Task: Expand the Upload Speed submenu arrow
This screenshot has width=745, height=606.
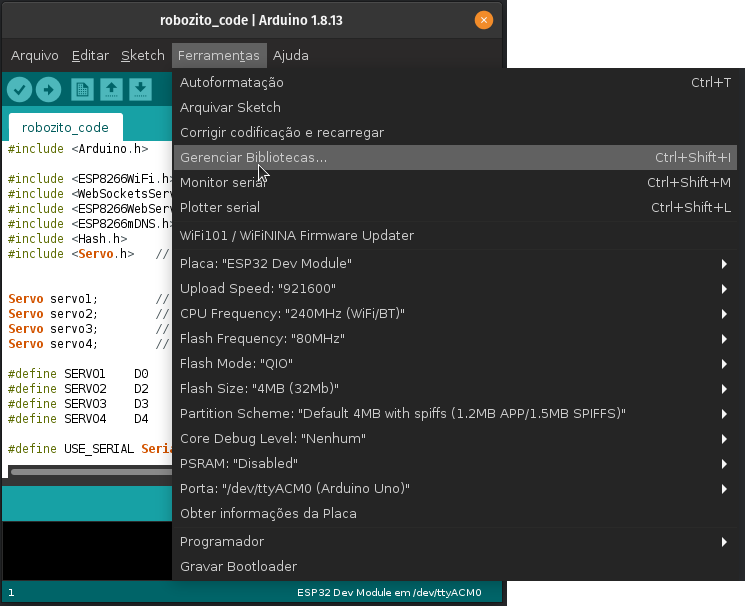Action: point(724,289)
